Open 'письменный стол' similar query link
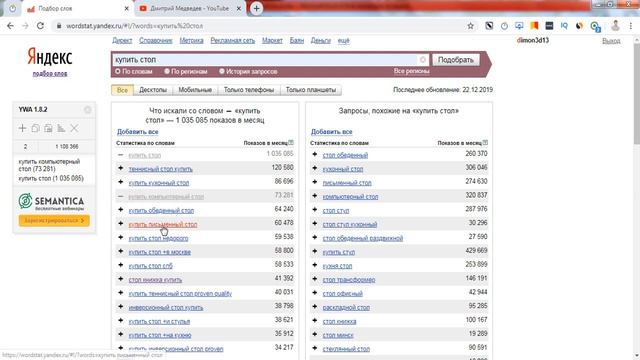The height and width of the screenshot is (360, 640). tap(347, 182)
